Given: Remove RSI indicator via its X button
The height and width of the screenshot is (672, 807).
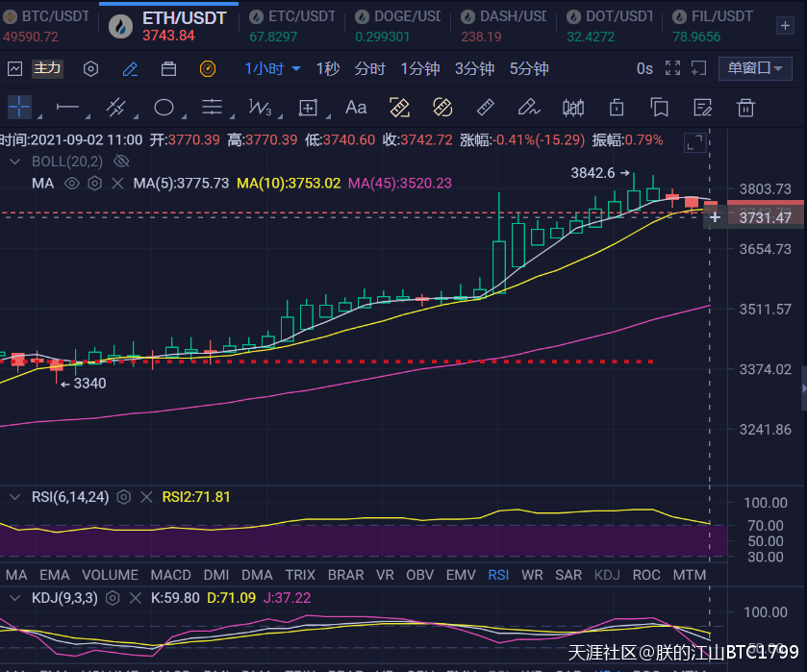Looking at the screenshot, I should coord(146,497).
